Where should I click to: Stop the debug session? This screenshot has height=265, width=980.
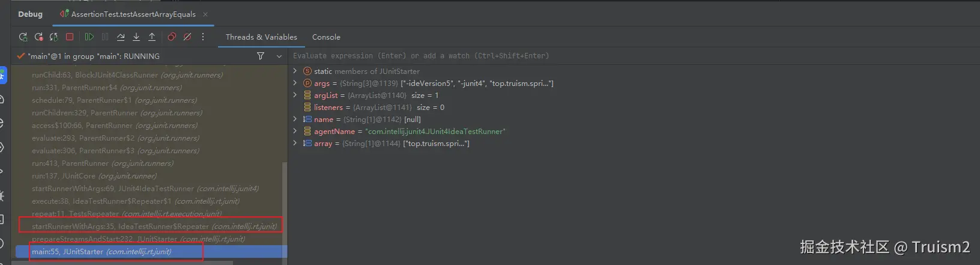coord(70,37)
